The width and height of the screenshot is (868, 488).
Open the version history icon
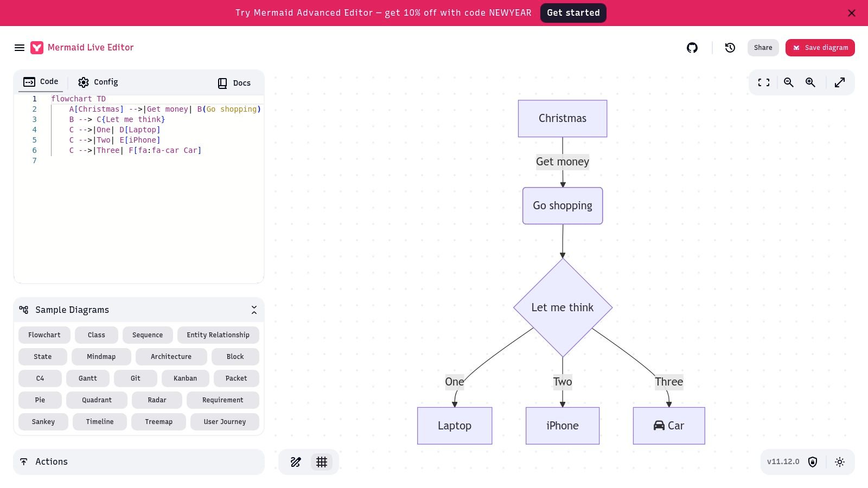tap(730, 48)
